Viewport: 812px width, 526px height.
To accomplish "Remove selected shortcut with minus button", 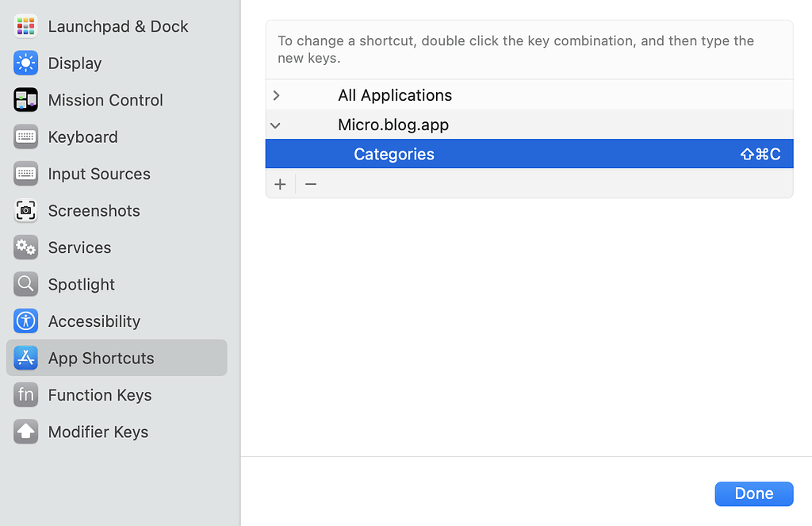I will coord(310,183).
